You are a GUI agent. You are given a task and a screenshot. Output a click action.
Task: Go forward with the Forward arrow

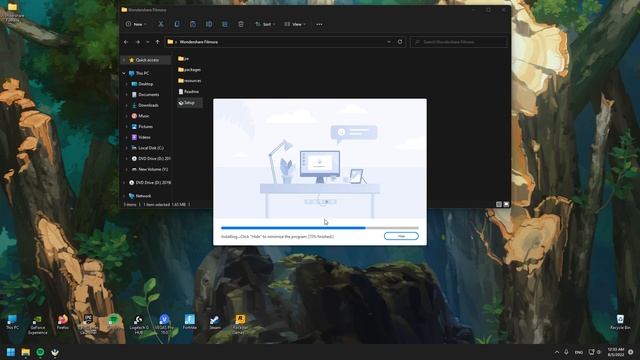pos(138,42)
